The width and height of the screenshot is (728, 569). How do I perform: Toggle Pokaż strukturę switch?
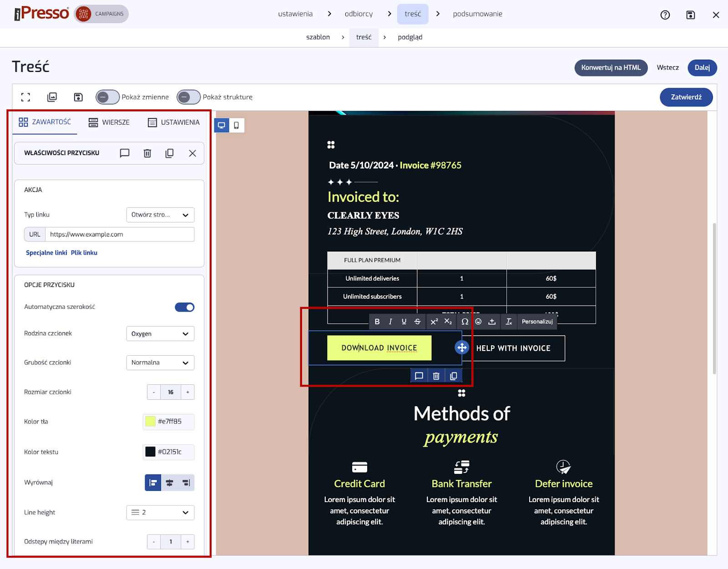[x=188, y=97]
